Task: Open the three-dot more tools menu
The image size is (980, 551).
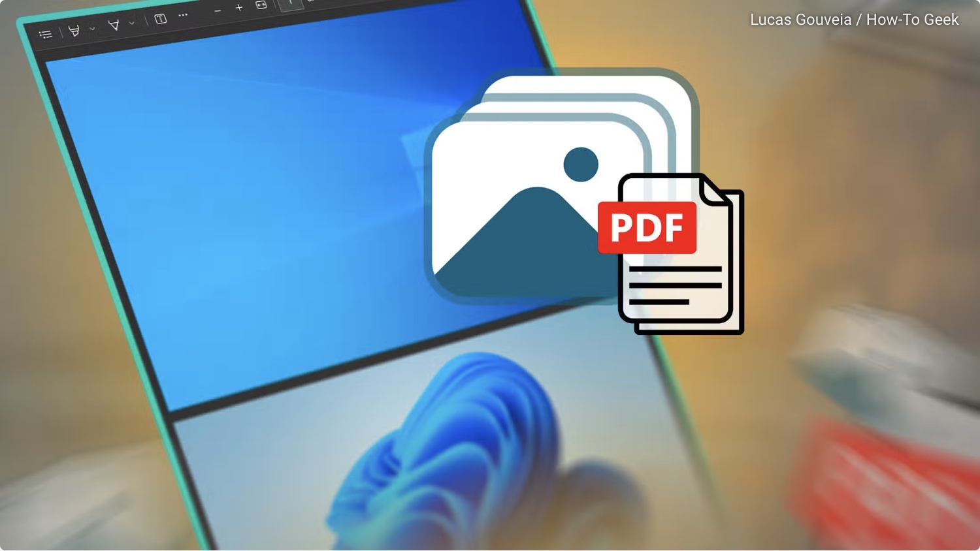Action: pos(183,15)
